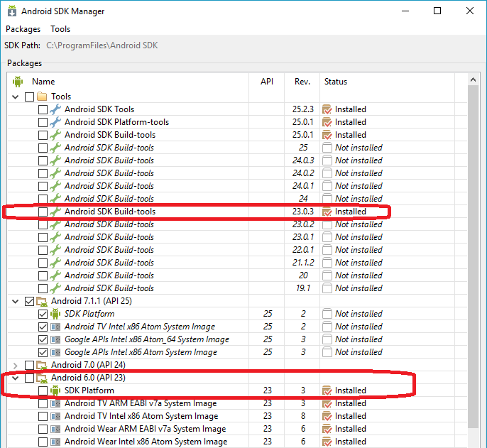
Task: Click Installed status icon for API 23 SDK Platform
Action: (x=327, y=390)
